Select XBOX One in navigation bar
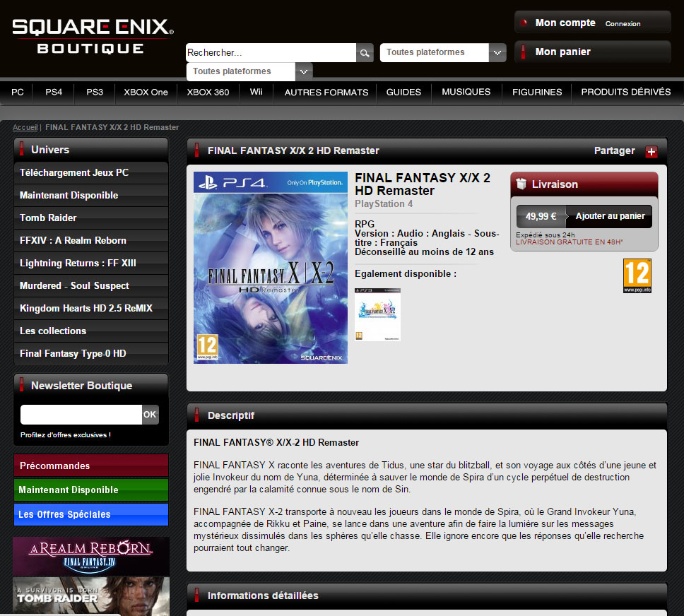The height and width of the screenshot is (616, 684). pos(146,92)
